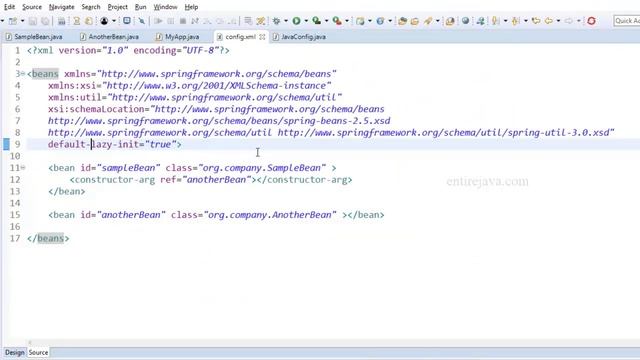Click the Save All toolbar icon
This screenshot has width=640, height=360.
click(45, 21)
